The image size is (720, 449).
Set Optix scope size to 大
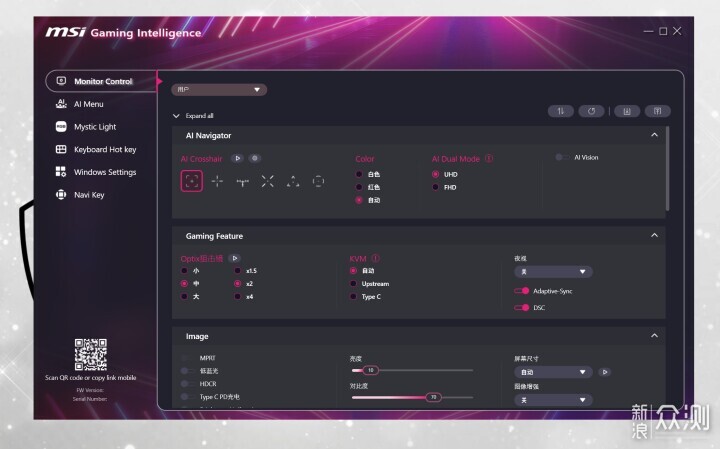pos(184,297)
